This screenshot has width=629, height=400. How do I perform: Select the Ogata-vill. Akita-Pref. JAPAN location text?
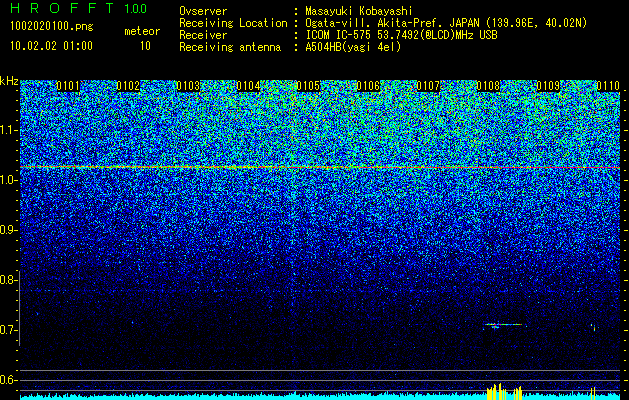tap(446, 23)
